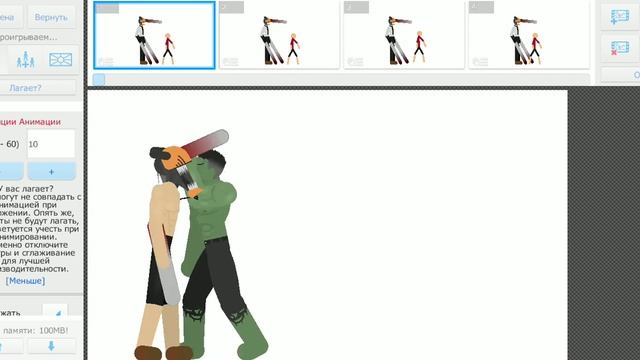Click the '[Меньше]' link to collapse the text
The height and width of the screenshot is (360, 640).
coord(25,281)
